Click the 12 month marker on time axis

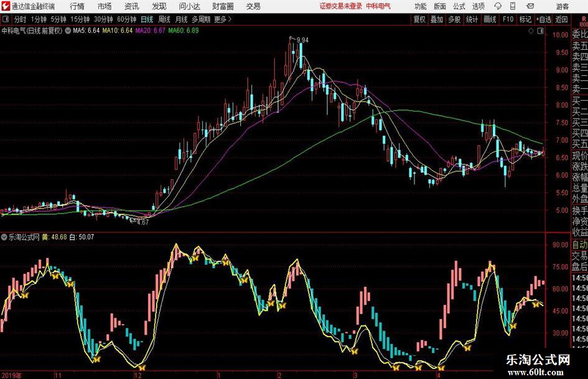[138, 375]
